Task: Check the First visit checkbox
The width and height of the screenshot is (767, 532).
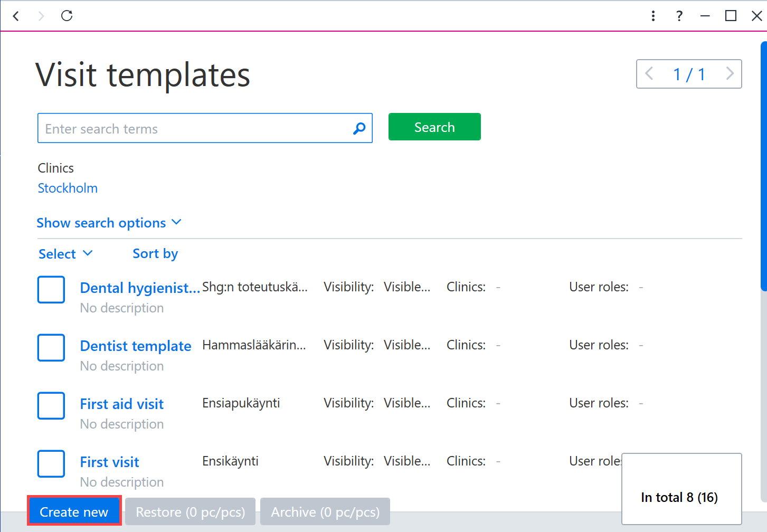Action: click(x=51, y=464)
